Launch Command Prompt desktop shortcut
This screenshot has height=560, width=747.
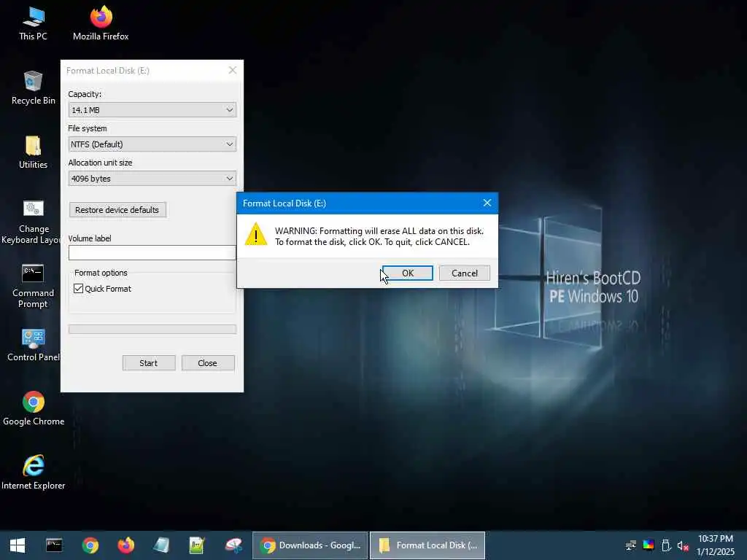point(33,286)
